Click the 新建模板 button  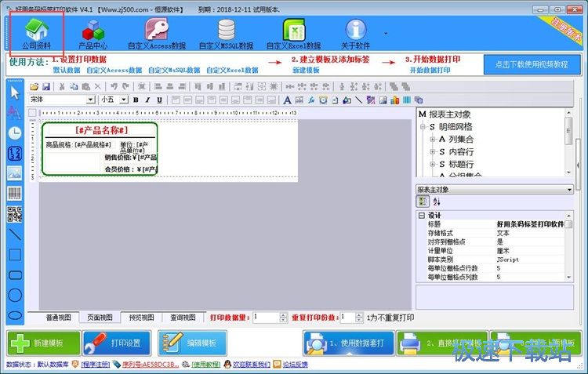point(43,343)
